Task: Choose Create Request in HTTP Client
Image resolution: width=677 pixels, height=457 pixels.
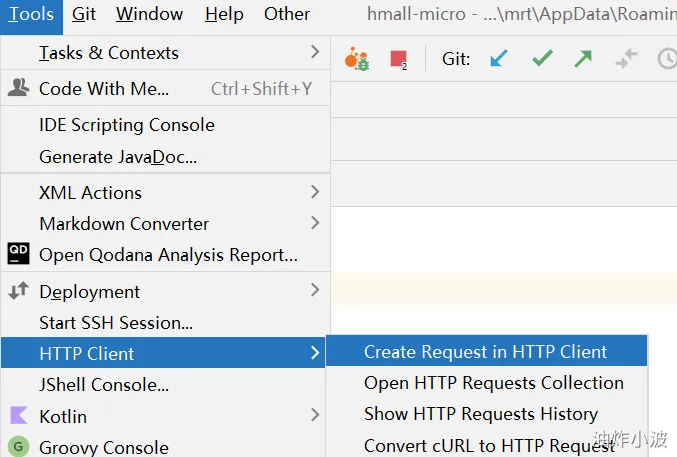Action: click(487, 352)
